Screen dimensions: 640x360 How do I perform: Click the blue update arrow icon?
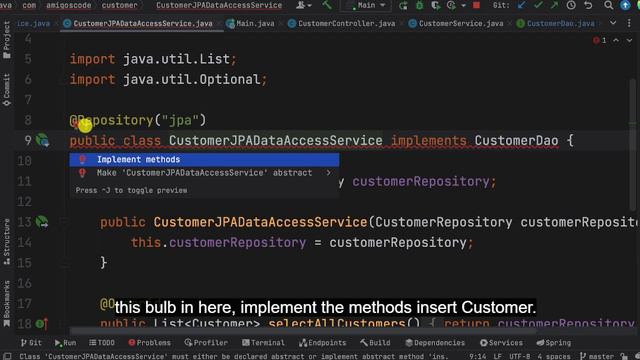pos(625,5)
